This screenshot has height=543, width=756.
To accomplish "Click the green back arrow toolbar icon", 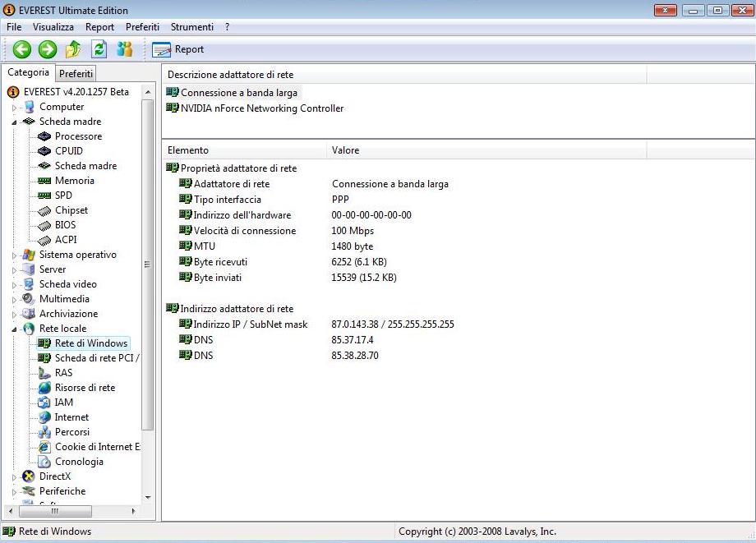I will pos(21,49).
